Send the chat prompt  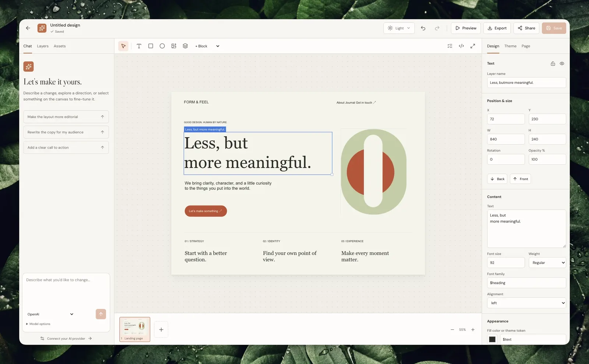[x=101, y=314]
